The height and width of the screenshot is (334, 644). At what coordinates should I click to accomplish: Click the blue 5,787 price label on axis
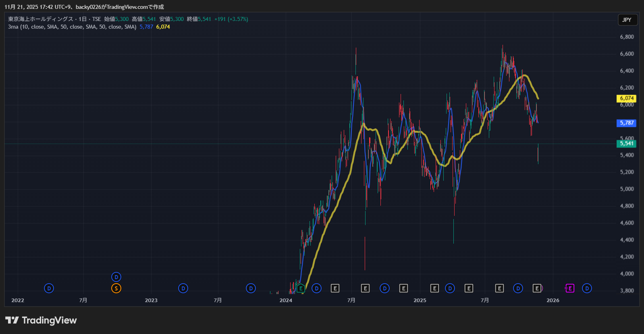pyautogui.click(x=626, y=123)
